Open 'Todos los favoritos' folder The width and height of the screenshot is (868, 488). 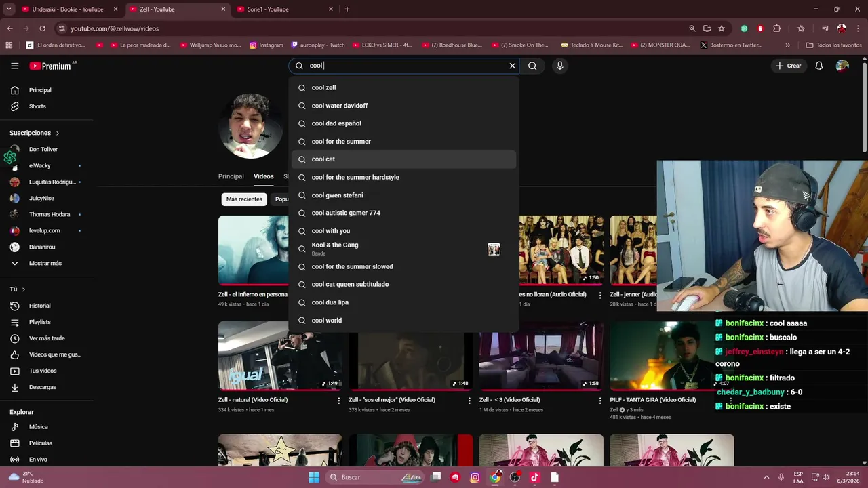[833, 45]
